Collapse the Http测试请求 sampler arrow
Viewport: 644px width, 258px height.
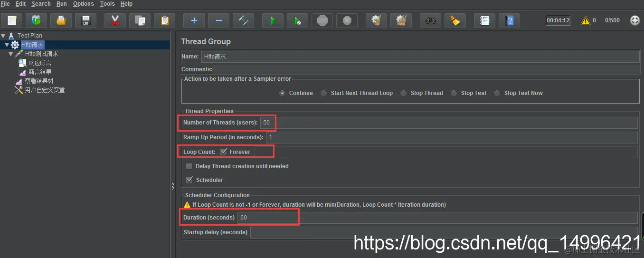[11, 54]
